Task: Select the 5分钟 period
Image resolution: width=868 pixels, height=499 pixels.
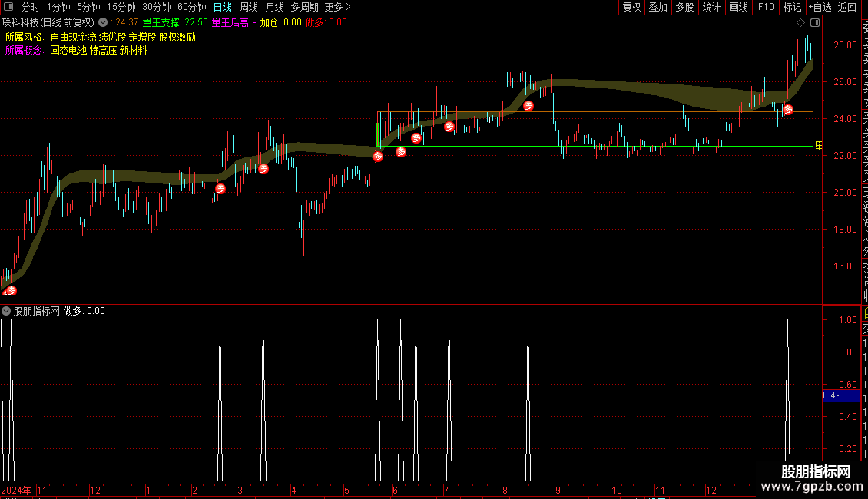Action: (88, 7)
